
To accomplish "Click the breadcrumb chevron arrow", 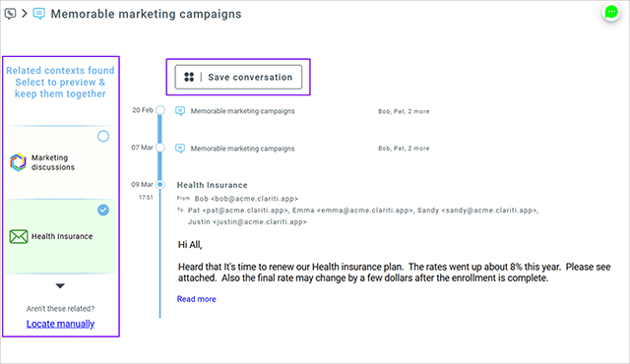I will 25,14.
